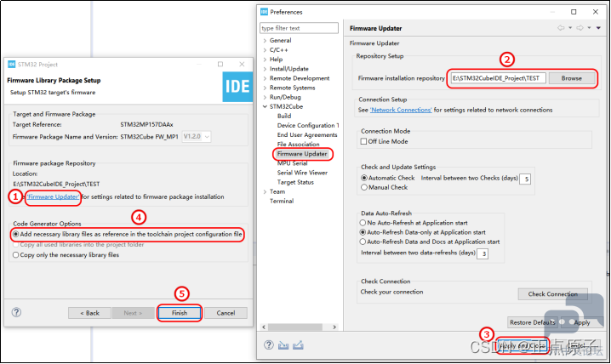Select Target Status item
Viewport: 611px width, 364px height.
(x=295, y=182)
